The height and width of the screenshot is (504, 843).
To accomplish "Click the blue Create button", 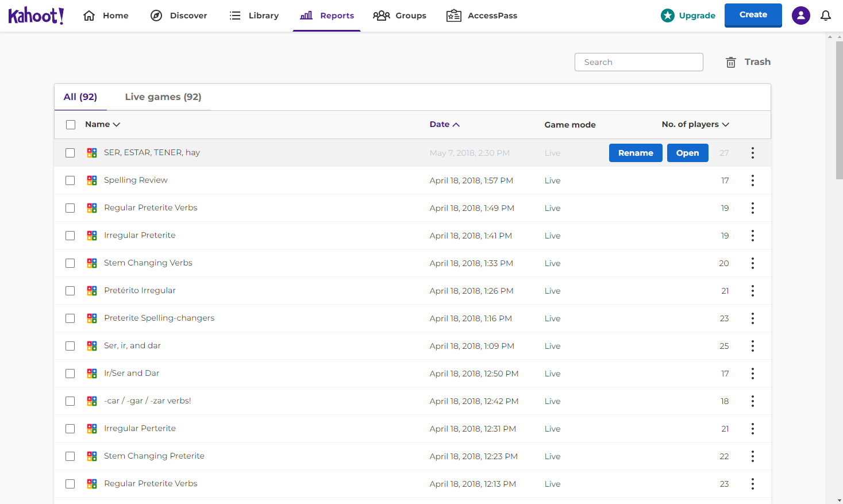I will pyautogui.click(x=753, y=15).
